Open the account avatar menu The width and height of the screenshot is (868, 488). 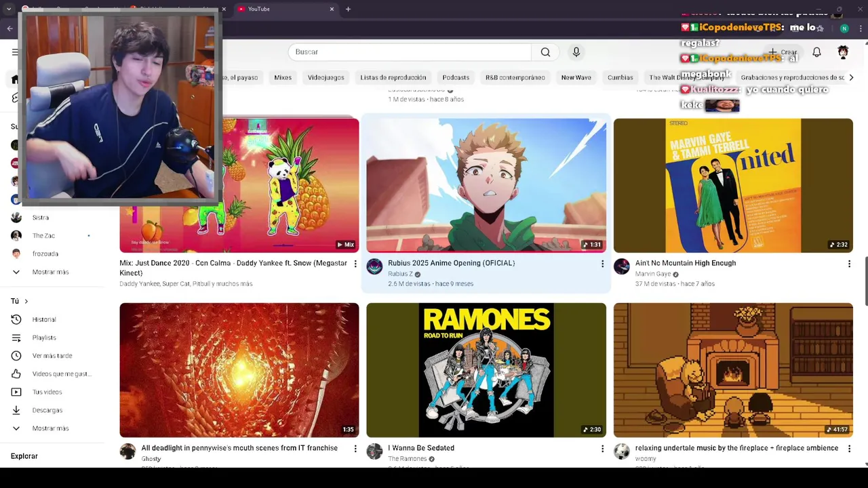click(x=843, y=52)
